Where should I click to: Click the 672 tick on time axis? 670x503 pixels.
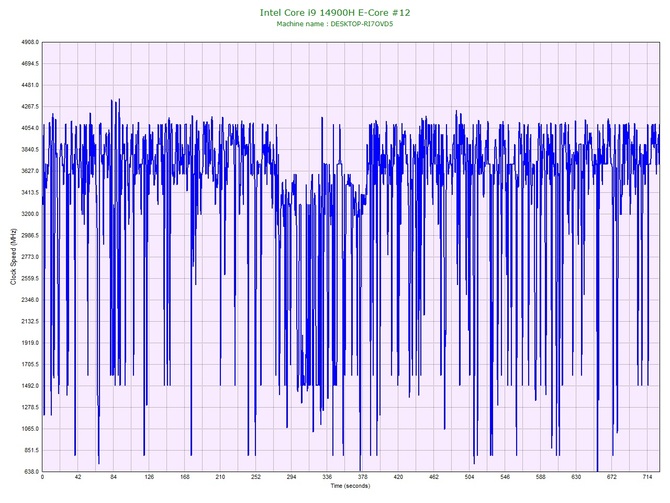612,477
